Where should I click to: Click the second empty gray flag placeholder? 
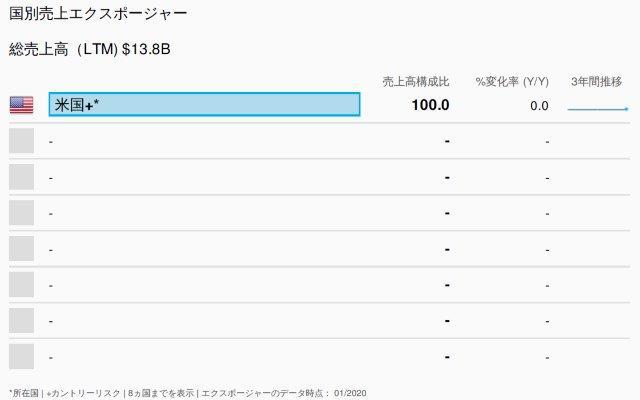click(x=21, y=177)
